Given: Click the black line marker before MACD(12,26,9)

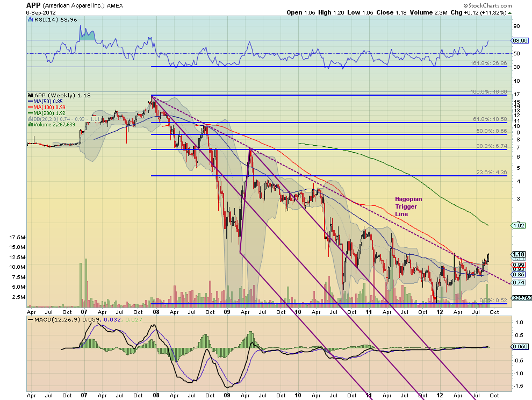Looking at the screenshot, I should tap(30, 319).
